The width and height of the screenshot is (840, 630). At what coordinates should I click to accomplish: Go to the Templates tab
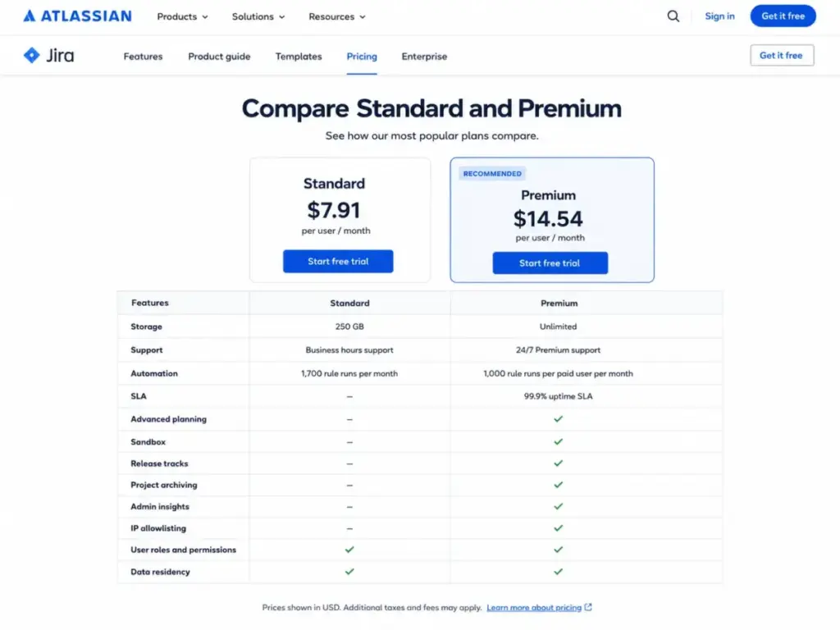click(299, 57)
